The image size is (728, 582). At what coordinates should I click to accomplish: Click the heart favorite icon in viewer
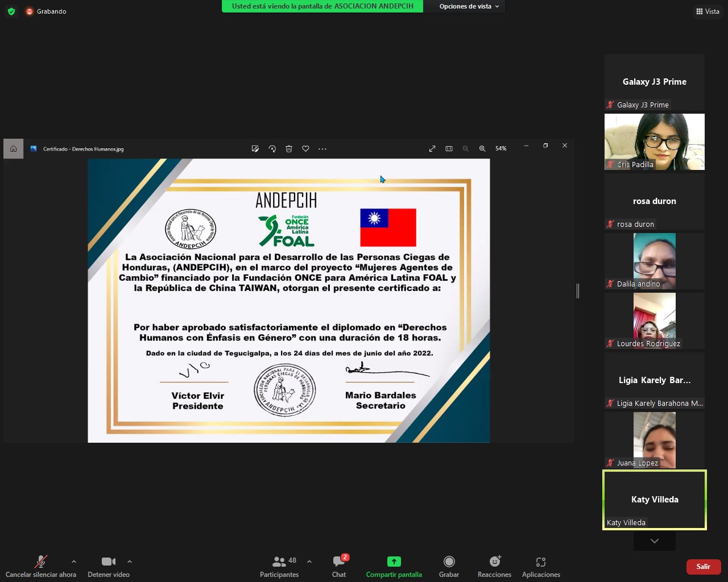pyautogui.click(x=305, y=148)
